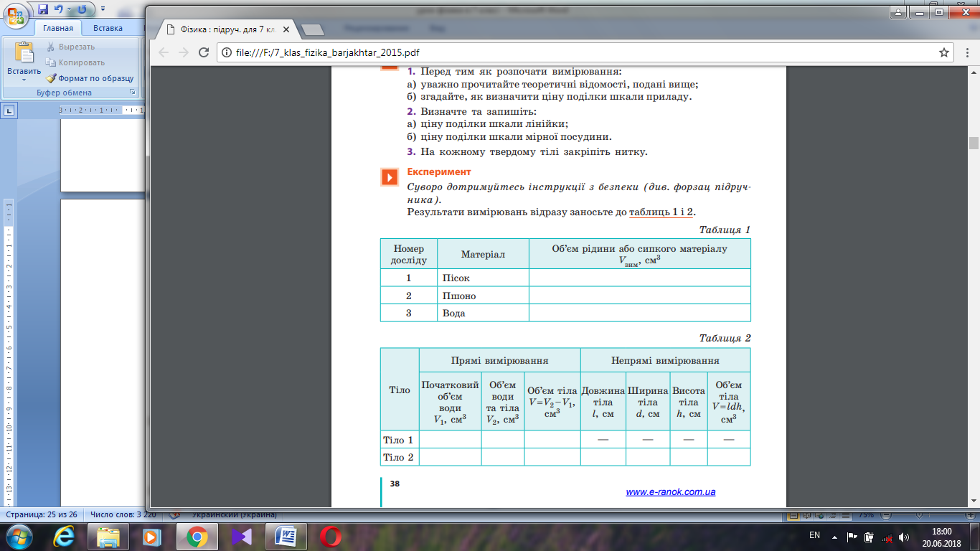The width and height of the screenshot is (980, 551).
Task: Switch to the Главная ribbon tab
Action: [57, 28]
